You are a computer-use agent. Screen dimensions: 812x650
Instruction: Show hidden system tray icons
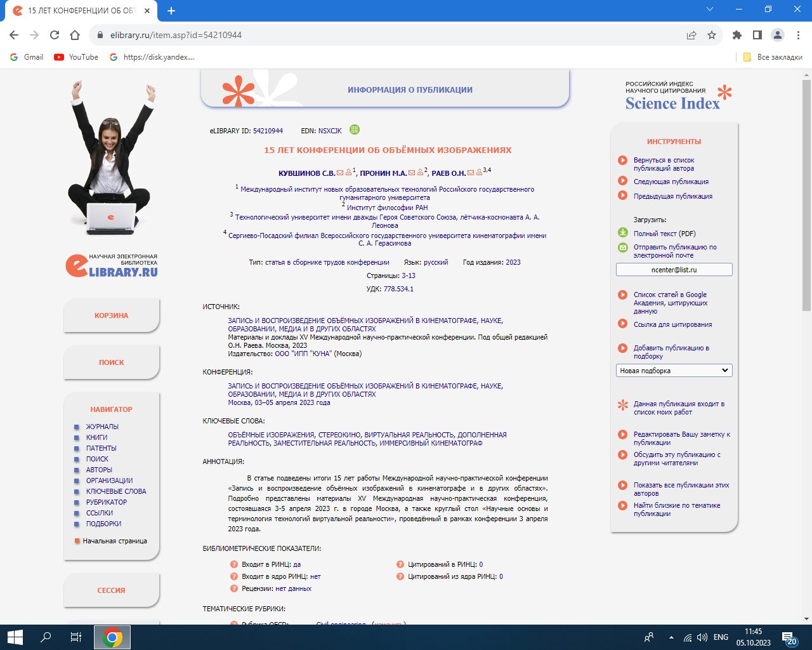(x=671, y=637)
